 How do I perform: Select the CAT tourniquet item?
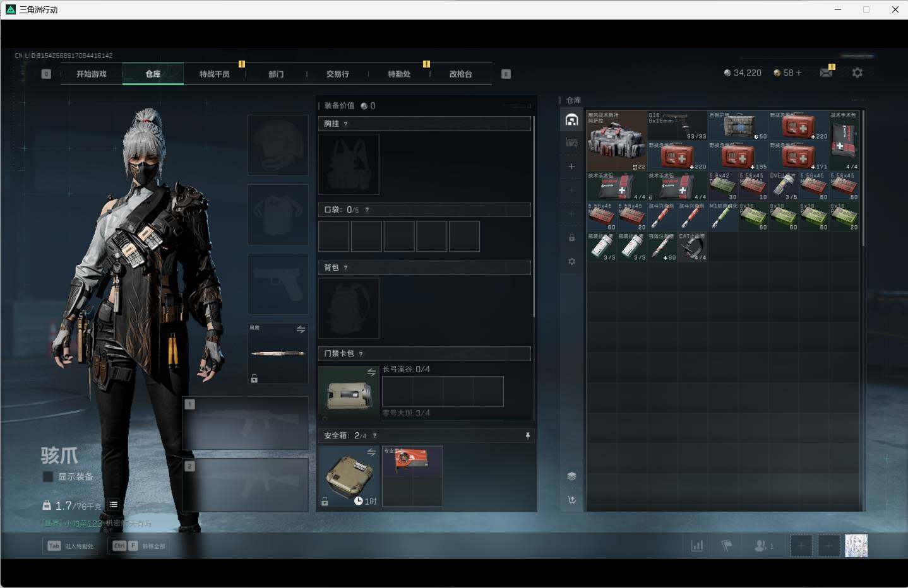[693, 247]
